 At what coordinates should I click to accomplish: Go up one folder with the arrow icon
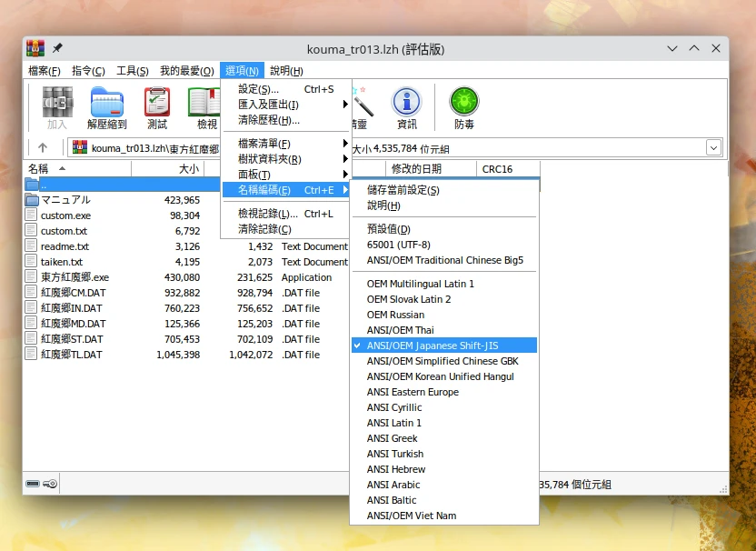point(43,148)
